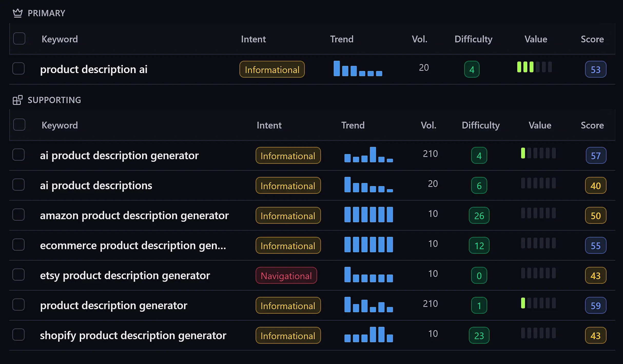Click the crown icon beside PRIMARY

[x=18, y=13]
